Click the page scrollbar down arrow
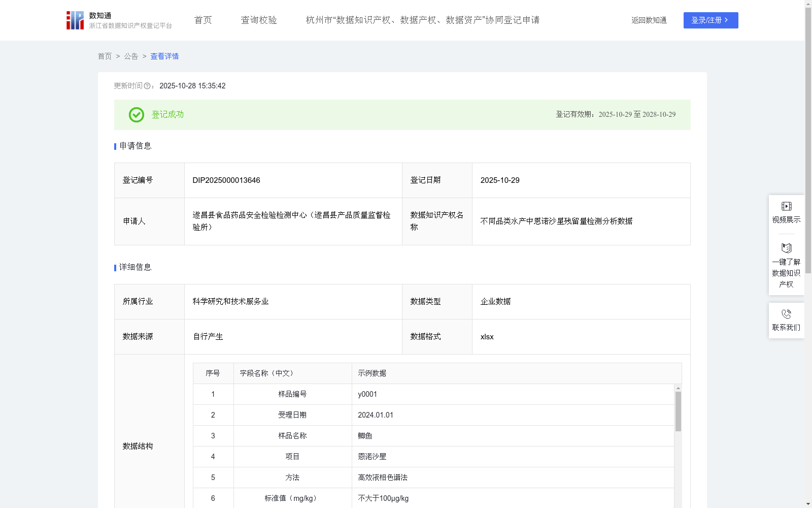This screenshot has width=812, height=508. (808, 504)
